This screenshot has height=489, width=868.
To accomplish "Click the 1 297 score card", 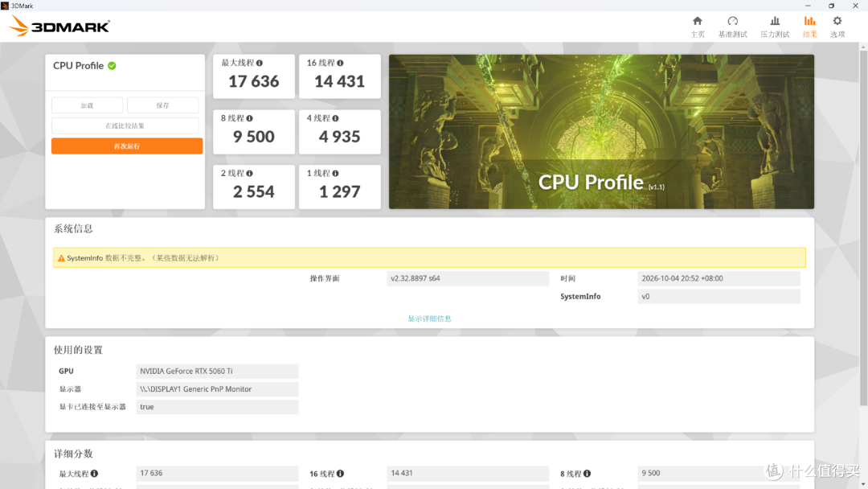I will pos(340,187).
